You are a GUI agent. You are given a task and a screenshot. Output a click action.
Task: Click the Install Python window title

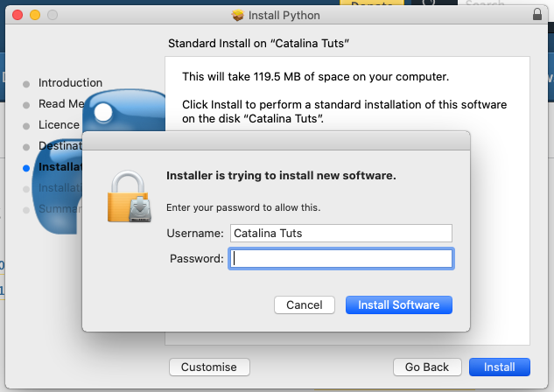(x=284, y=16)
